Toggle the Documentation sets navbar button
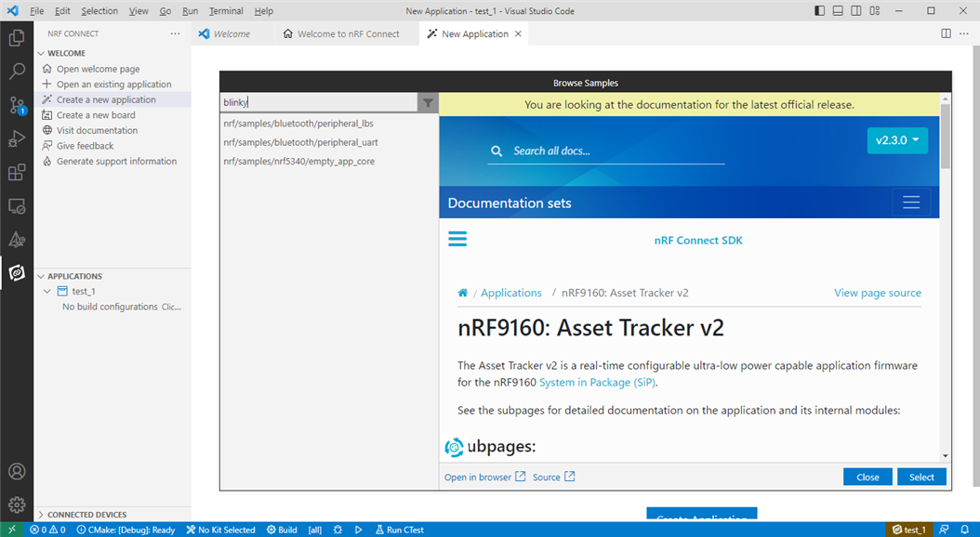The image size is (980, 537). click(910, 203)
